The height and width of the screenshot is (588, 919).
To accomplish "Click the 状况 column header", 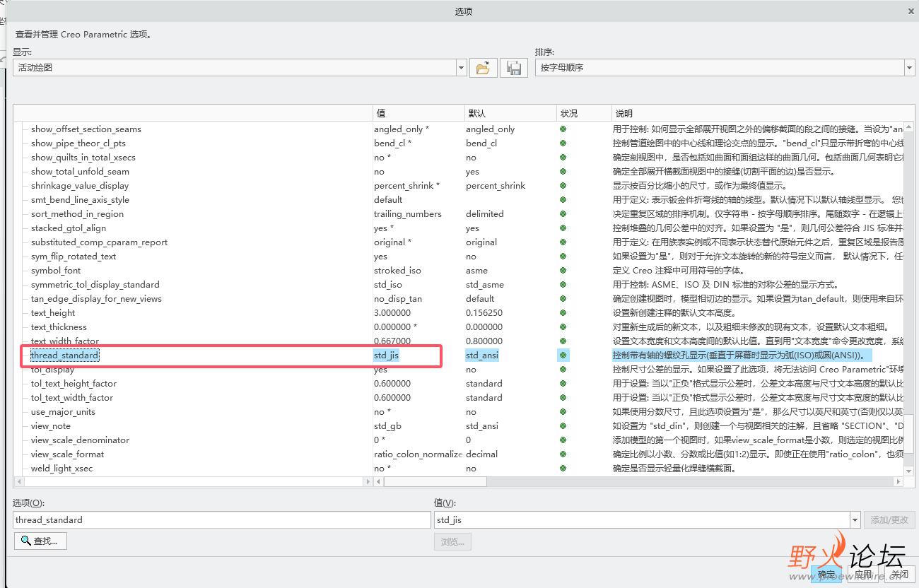I will coord(584,113).
